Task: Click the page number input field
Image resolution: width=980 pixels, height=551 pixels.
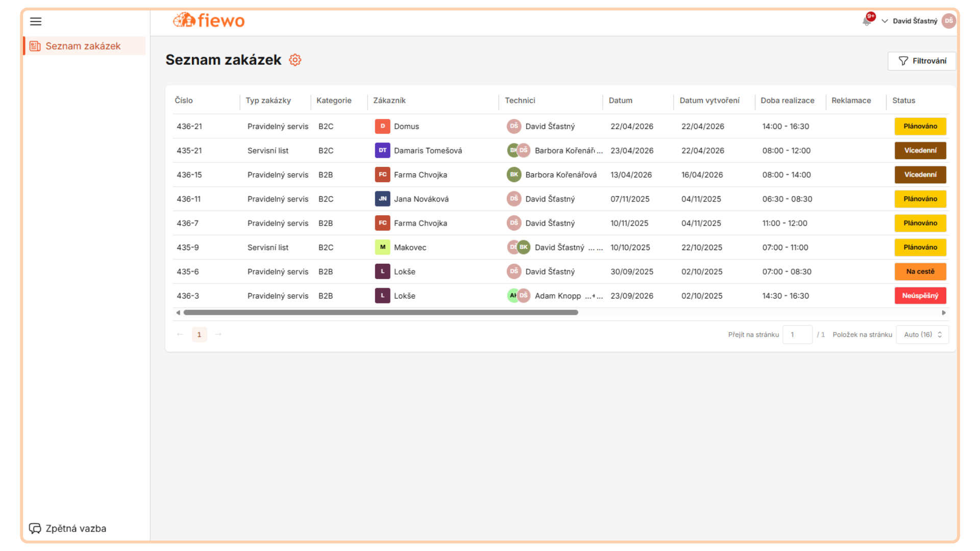Action: (797, 335)
